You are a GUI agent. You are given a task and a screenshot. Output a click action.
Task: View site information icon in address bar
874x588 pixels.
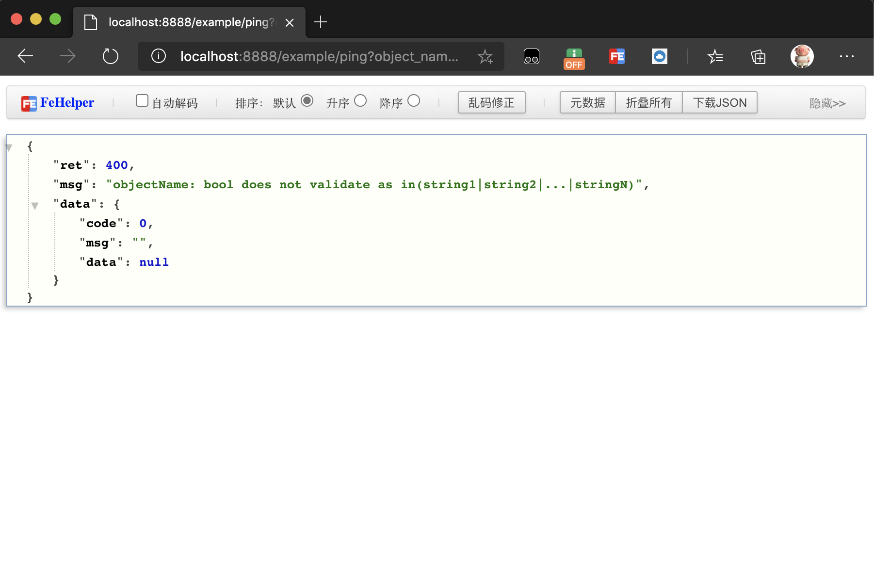point(159,56)
